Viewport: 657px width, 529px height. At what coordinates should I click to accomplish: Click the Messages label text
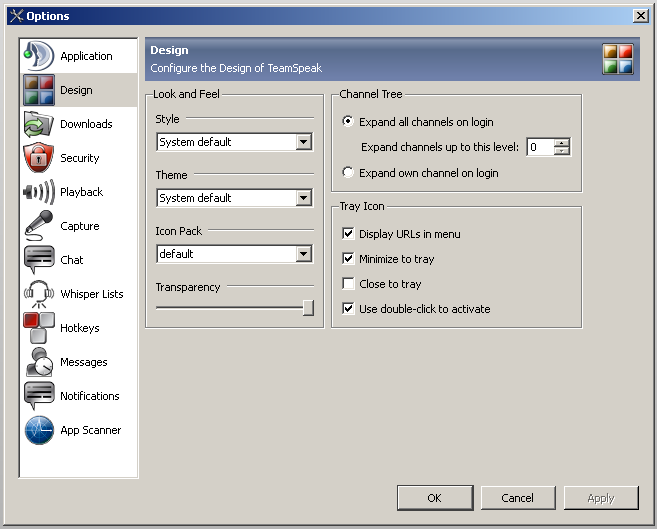click(84, 362)
